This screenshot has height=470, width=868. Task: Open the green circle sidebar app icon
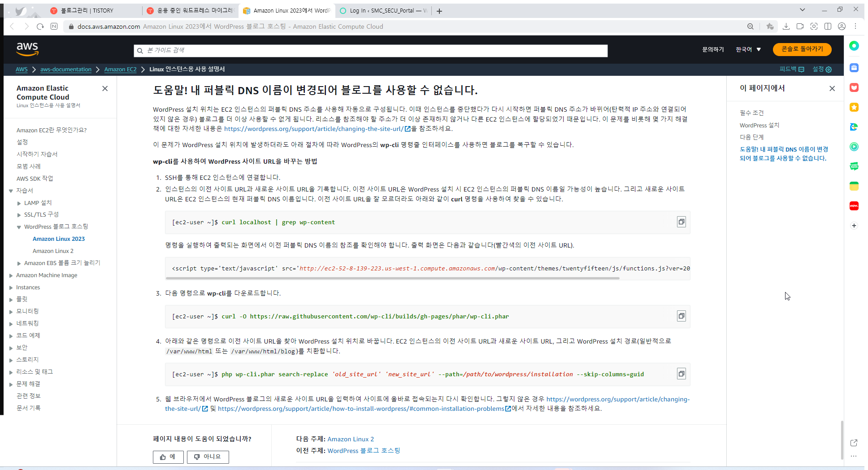(854, 46)
